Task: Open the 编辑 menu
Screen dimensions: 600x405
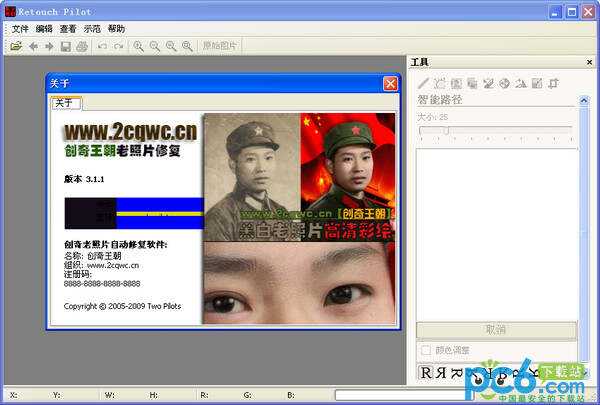Action: (x=44, y=29)
